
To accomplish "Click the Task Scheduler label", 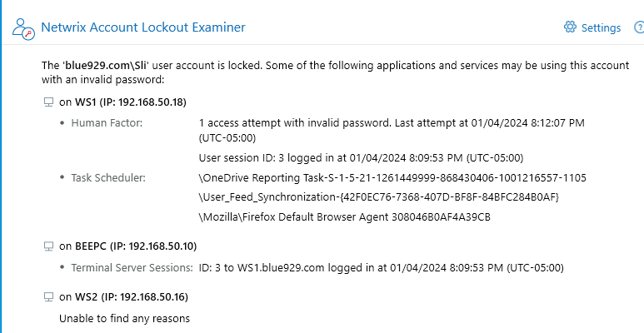I will 108,177.
